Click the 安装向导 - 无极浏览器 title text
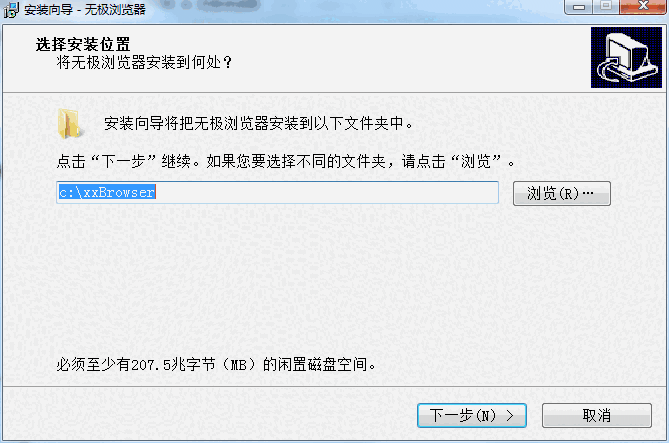This screenshot has width=669, height=443. 85,9
